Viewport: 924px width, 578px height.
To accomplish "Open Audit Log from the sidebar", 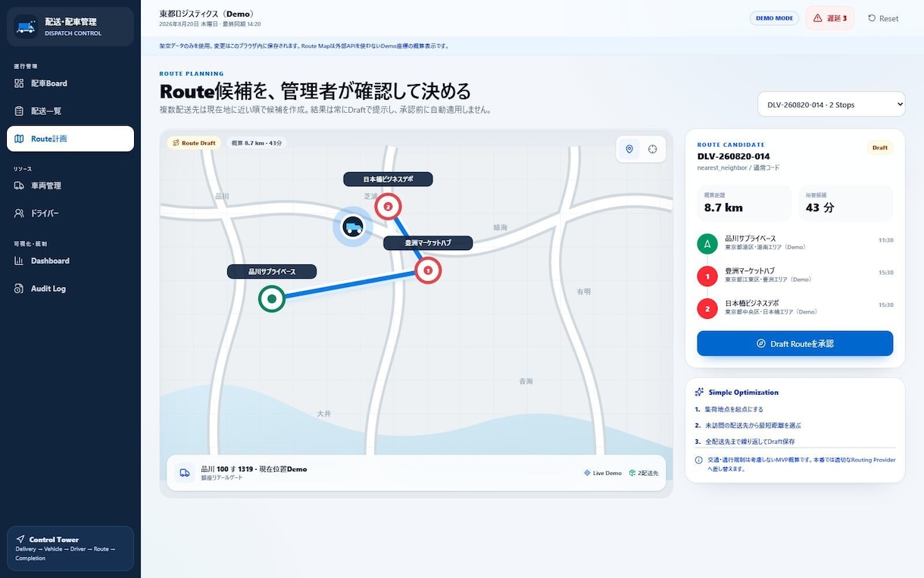I will pos(70,289).
